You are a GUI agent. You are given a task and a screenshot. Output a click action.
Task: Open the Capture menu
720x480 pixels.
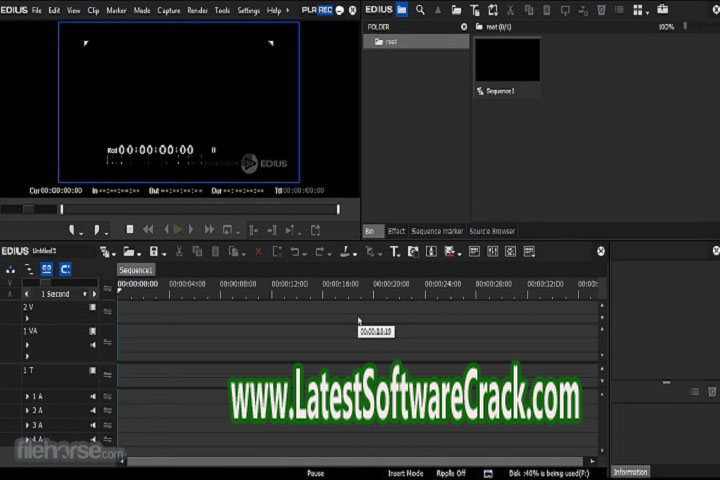[x=169, y=10]
